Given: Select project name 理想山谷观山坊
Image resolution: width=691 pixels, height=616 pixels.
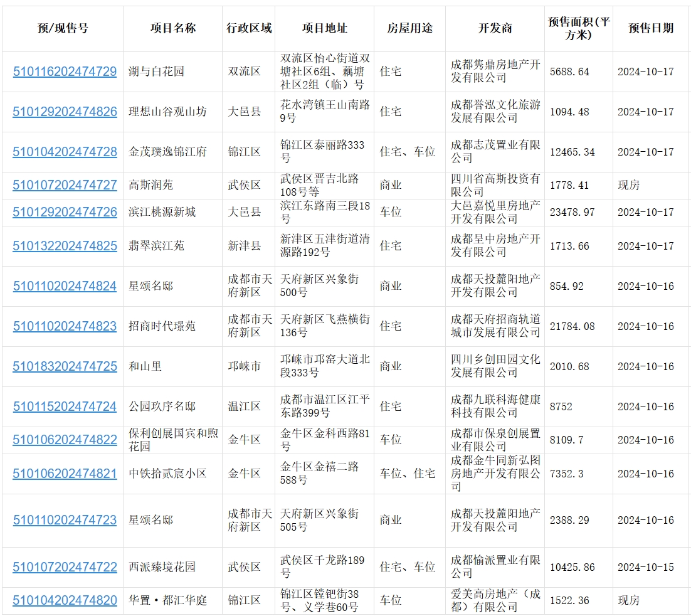Looking at the screenshot, I should click(167, 112).
